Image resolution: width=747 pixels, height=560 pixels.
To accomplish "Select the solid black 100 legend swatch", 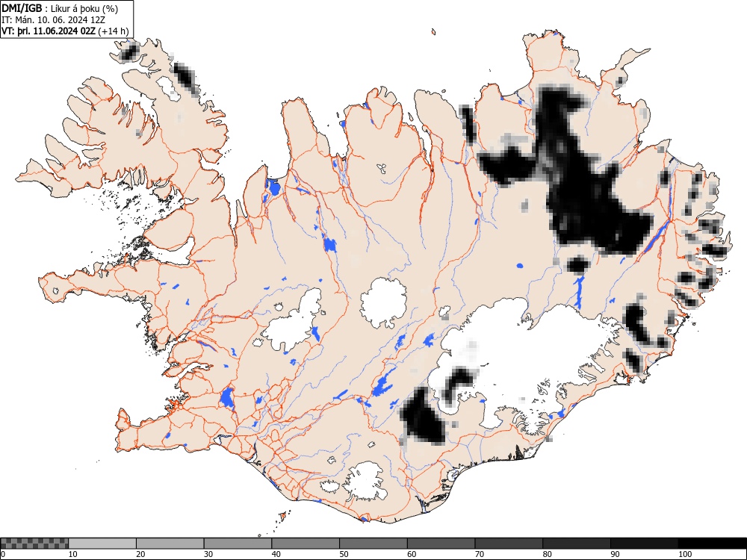I will pos(712,544).
